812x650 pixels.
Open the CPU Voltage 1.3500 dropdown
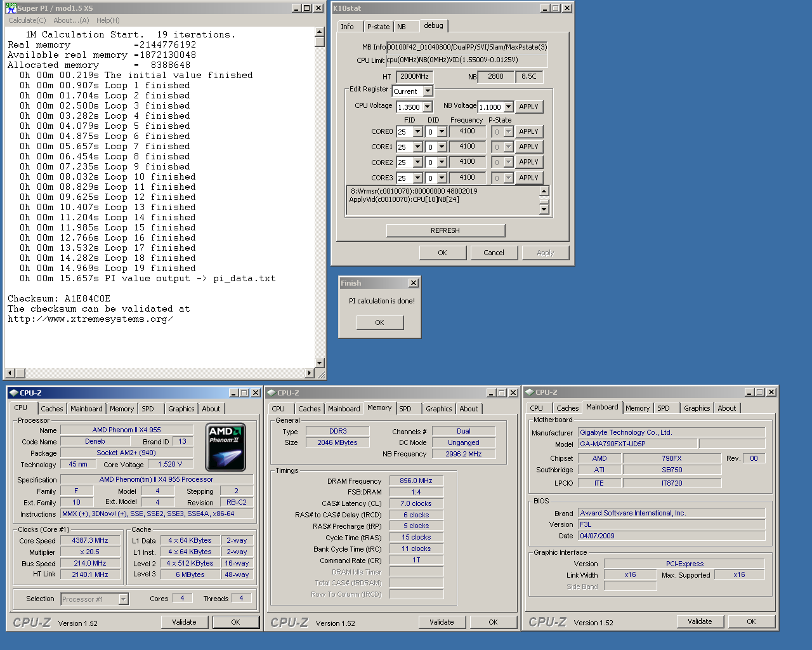pos(428,107)
